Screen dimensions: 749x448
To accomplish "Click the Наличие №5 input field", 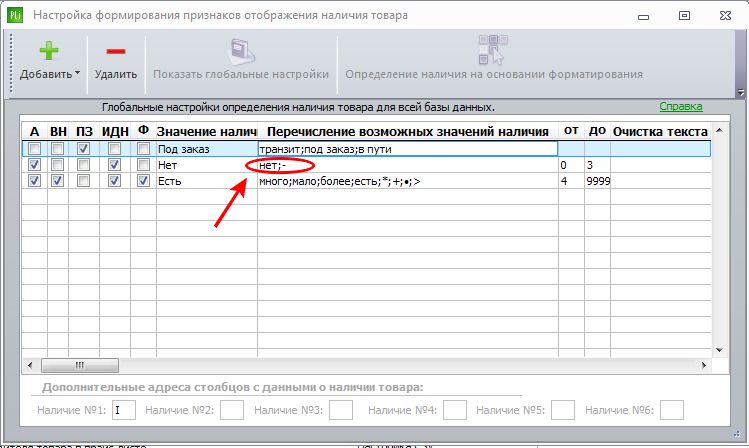I will (563, 410).
